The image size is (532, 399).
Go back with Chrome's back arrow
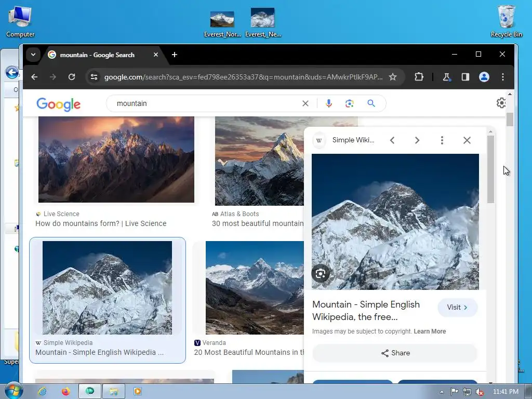(34, 77)
